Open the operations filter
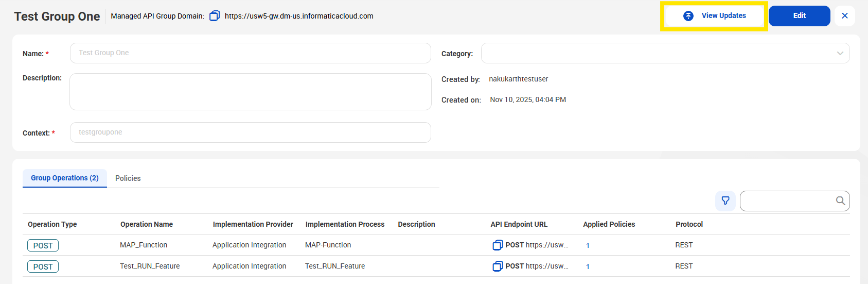868x284 pixels. (x=725, y=201)
